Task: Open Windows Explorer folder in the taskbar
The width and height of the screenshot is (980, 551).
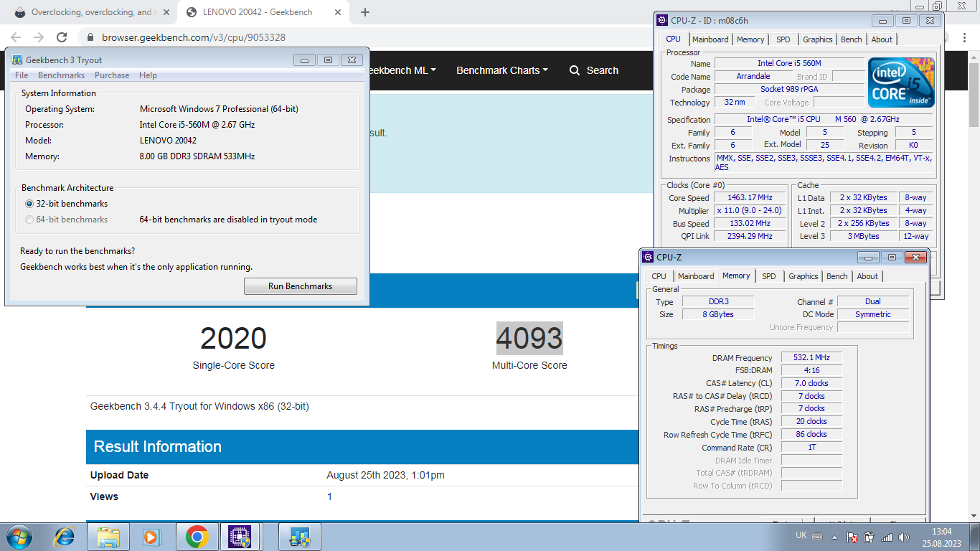Action: [108, 537]
